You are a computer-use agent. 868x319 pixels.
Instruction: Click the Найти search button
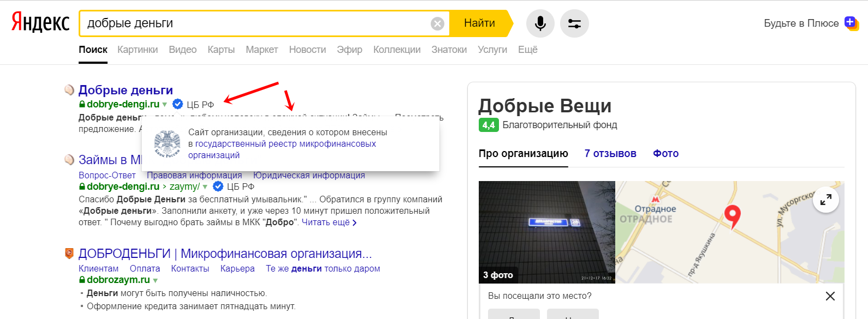coord(480,23)
